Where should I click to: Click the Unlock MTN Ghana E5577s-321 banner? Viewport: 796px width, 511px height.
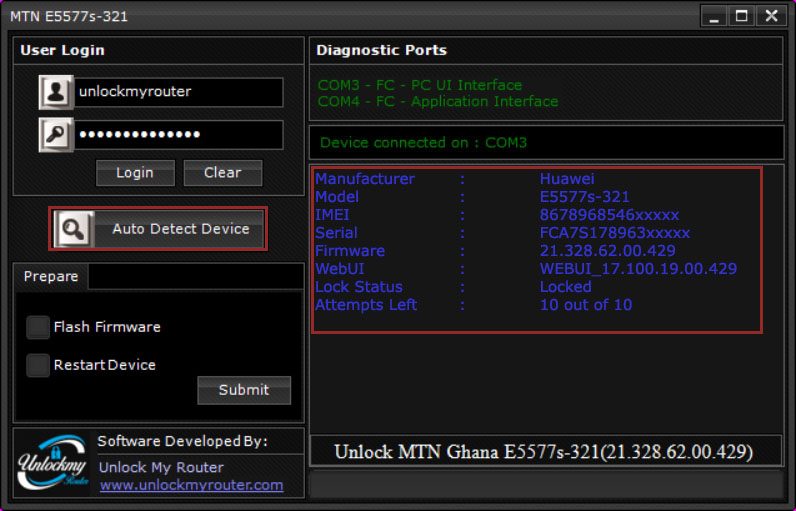click(544, 452)
